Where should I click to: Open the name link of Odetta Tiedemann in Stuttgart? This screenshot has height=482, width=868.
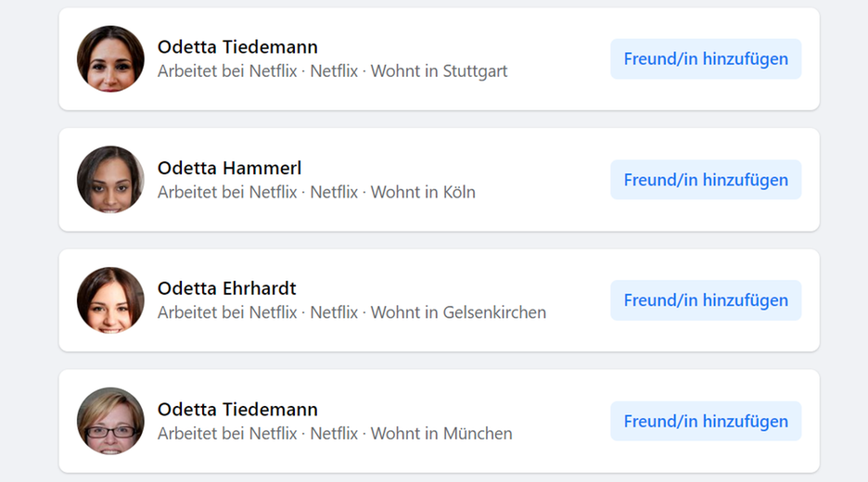(x=237, y=47)
